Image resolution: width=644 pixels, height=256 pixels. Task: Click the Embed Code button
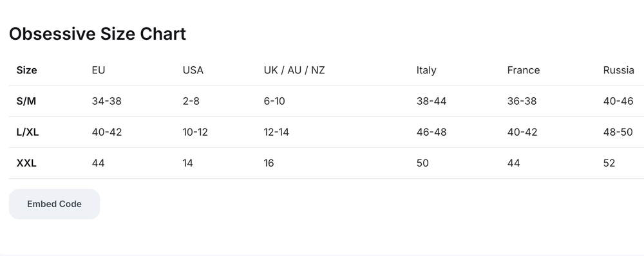coord(54,204)
